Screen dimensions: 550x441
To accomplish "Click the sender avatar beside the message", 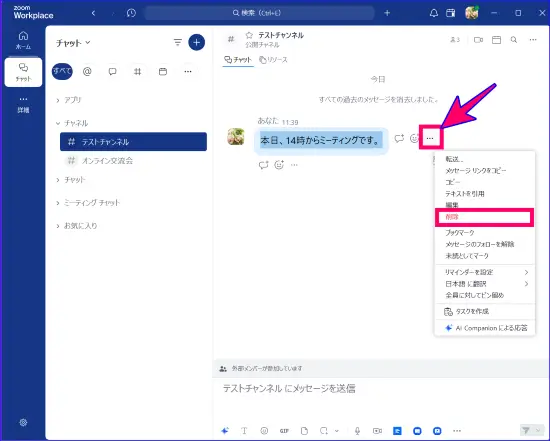I will tap(236, 136).
